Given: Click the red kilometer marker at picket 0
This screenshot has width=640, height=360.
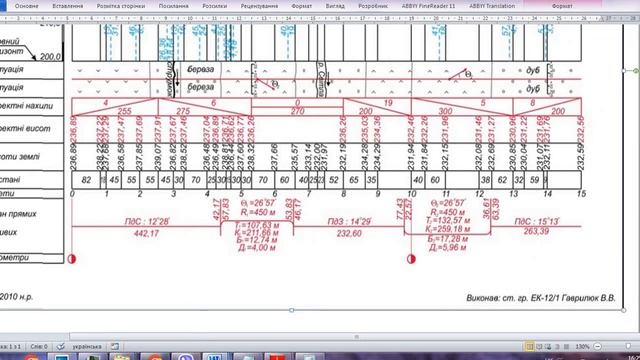Looking at the screenshot, I should [72, 259].
